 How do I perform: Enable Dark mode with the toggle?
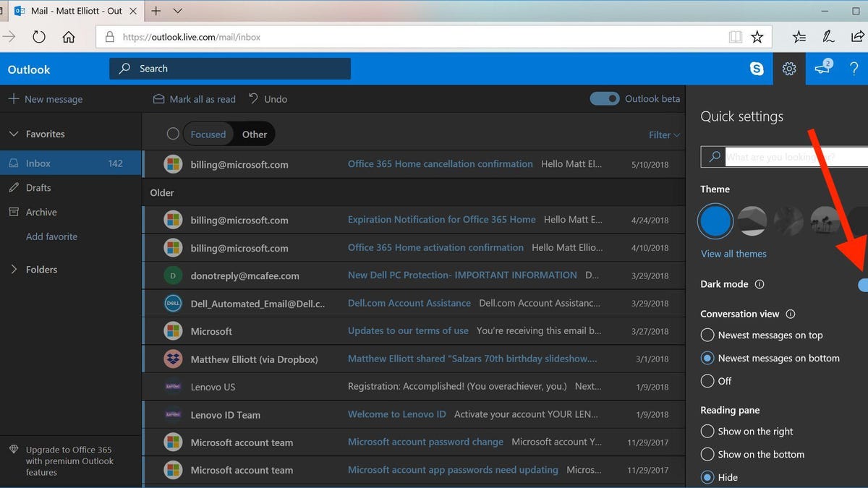pyautogui.click(x=864, y=285)
